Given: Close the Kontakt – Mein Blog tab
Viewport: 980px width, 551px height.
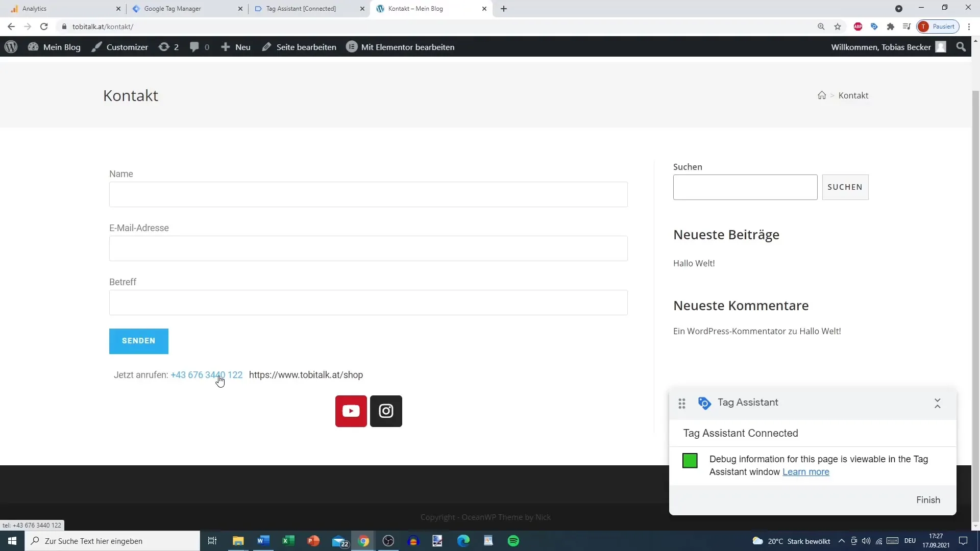Looking at the screenshot, I should pyautogui.click(x=484, y=9).
